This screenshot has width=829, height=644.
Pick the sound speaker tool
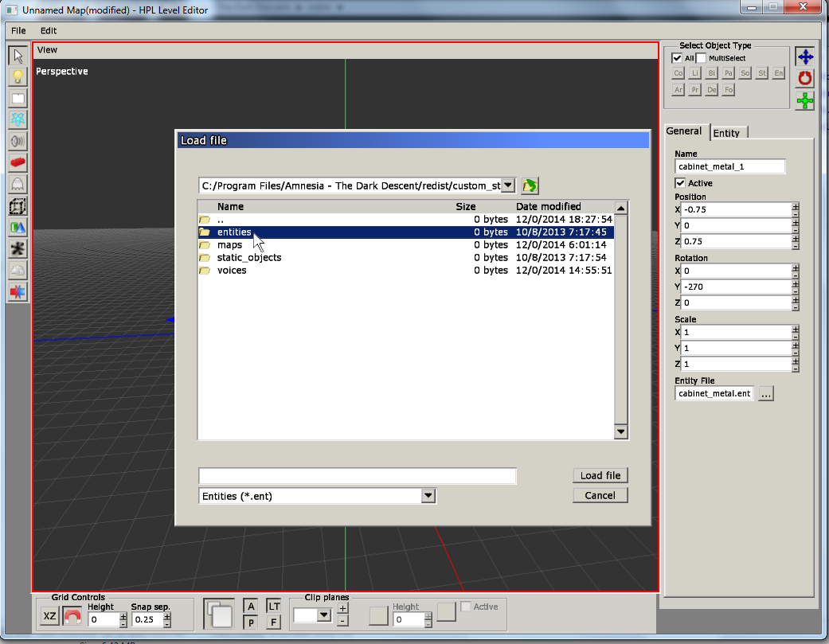[18, 141]
